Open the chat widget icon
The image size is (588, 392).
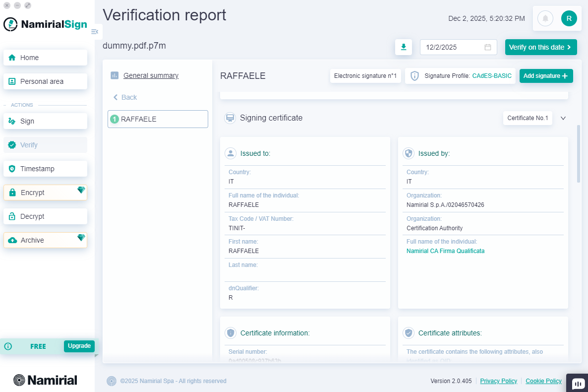(577, 384)
